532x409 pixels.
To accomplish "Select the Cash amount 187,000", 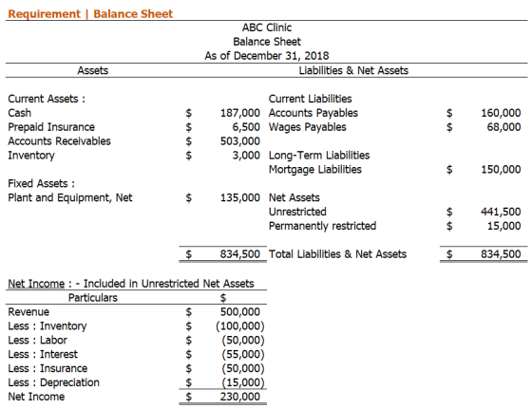I will (239, 113).
